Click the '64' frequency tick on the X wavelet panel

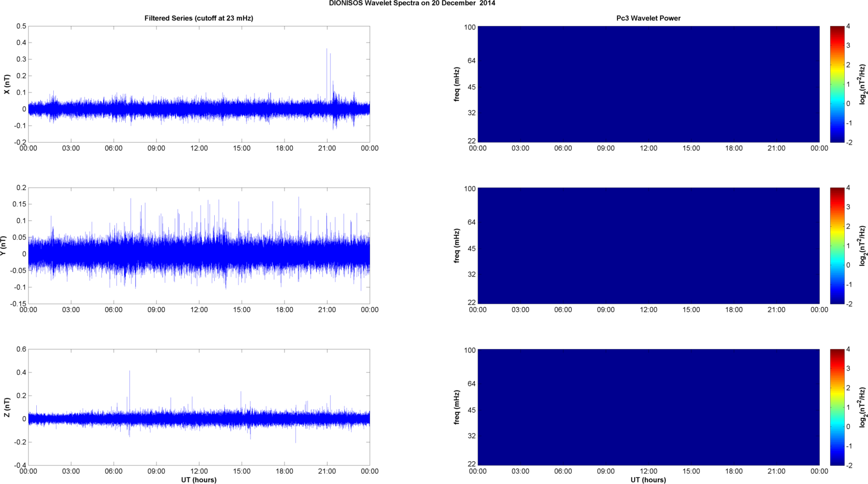[471, 61]
